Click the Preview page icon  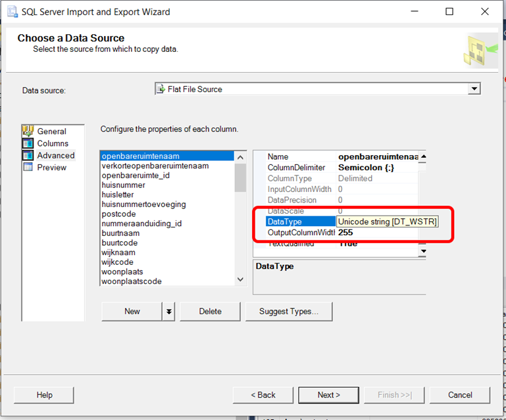28,167
